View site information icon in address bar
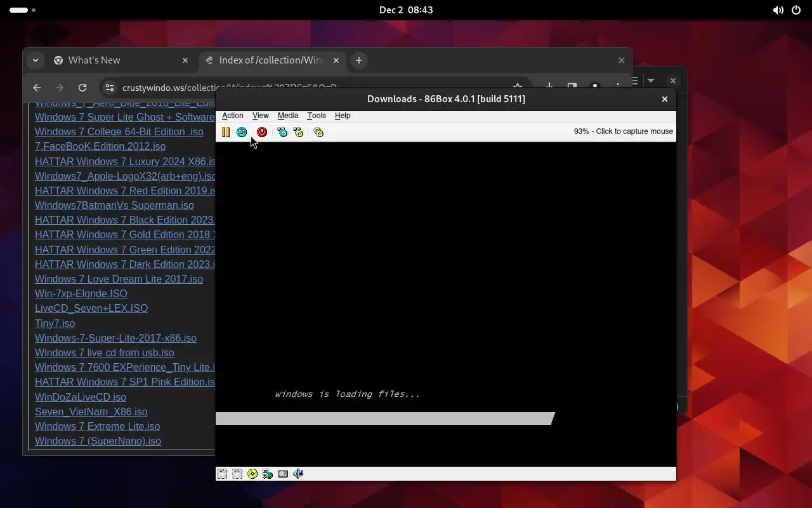 (110, 88)
